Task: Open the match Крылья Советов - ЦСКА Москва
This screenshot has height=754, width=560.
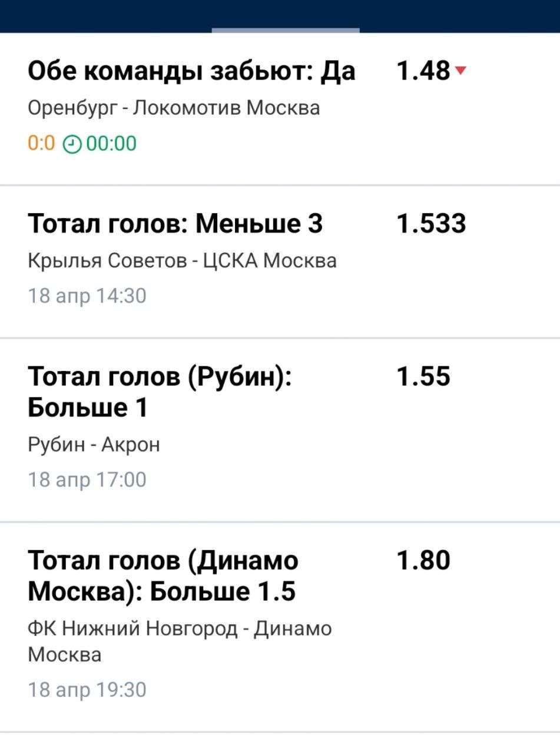Action: click(182, 260)
